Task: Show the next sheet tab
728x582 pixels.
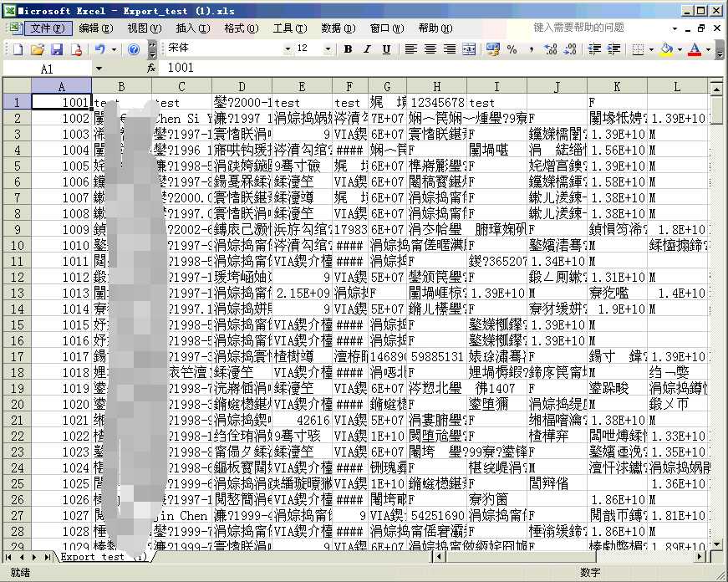Action: (34, 556)
